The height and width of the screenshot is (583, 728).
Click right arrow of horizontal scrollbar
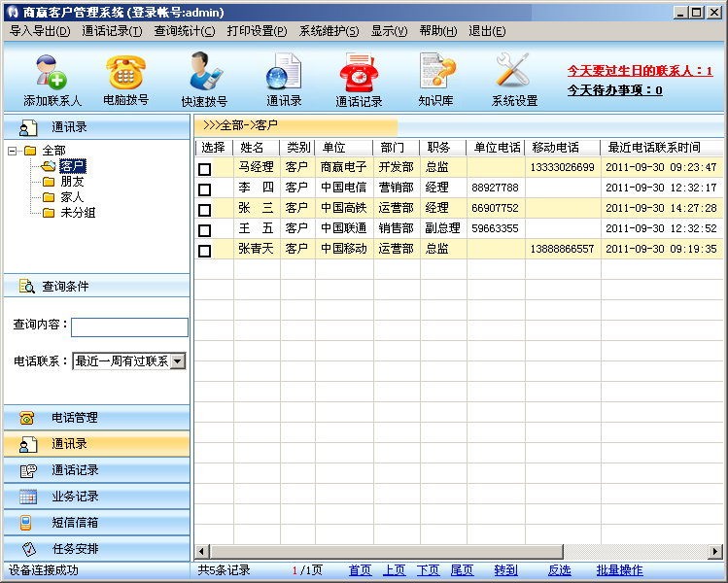point(714,552)
